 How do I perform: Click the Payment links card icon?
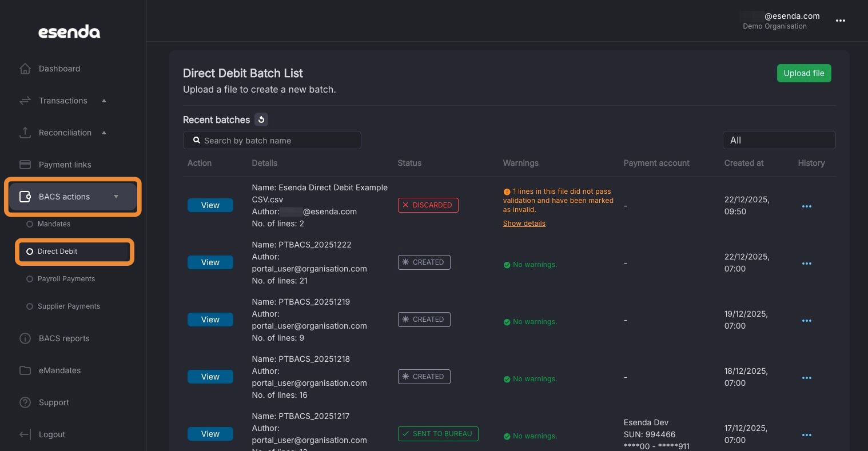click(x=25, y=165)
